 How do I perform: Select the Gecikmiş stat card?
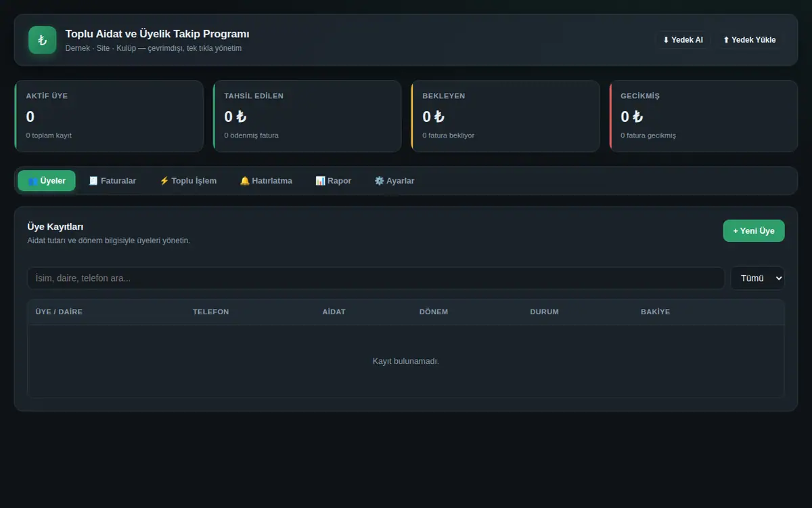point(704,116)
